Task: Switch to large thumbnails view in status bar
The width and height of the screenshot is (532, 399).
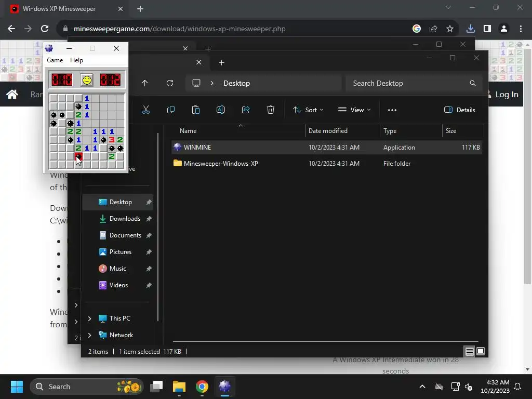Action: pyautogui.click(x=481, y=352)
